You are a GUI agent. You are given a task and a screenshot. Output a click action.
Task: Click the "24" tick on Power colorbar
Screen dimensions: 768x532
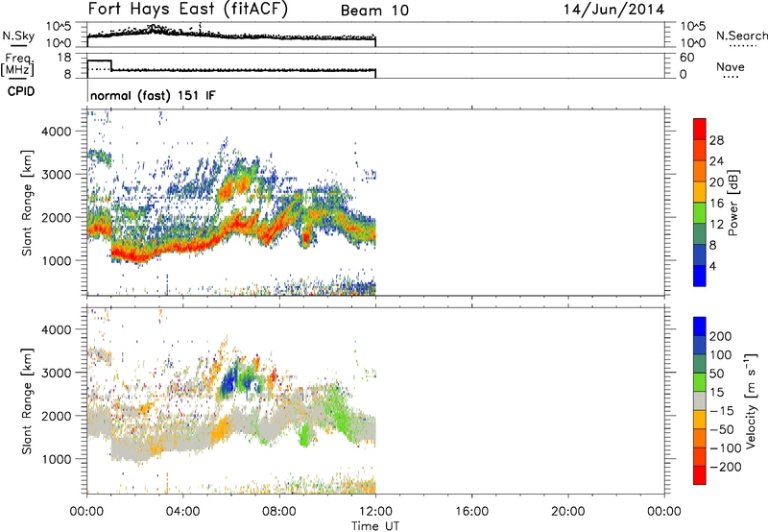[716, 161]
